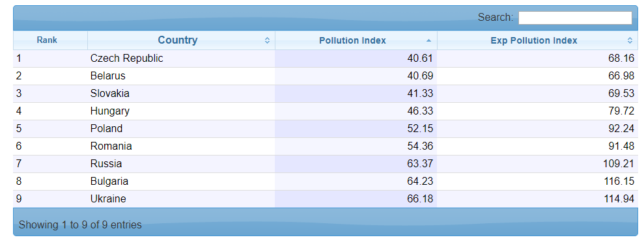Select the Hungary country cell

click(181, 111)
